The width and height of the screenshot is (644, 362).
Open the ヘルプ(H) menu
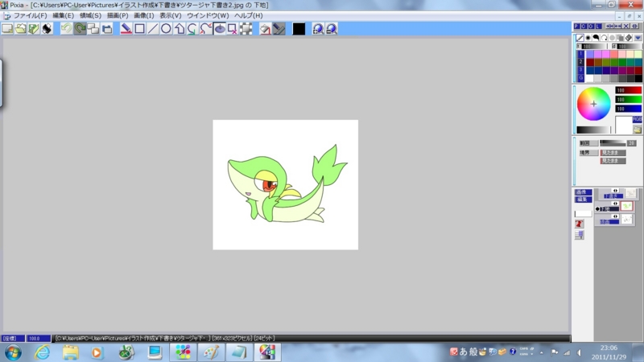(x=249, y=15)
